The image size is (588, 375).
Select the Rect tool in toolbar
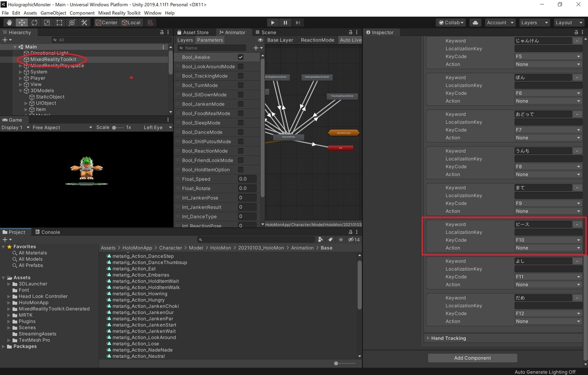[59, 23]
